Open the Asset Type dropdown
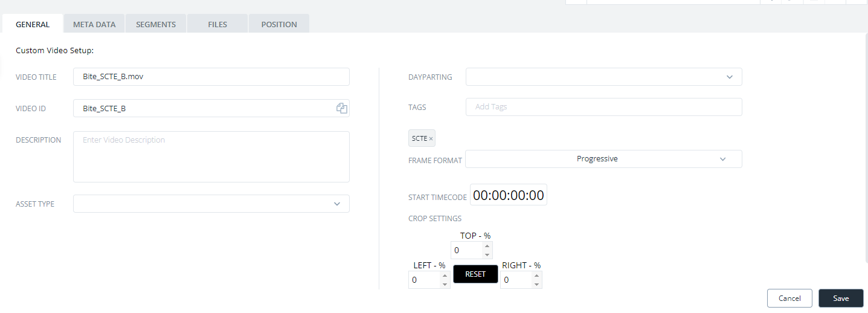 pos(211,204)
